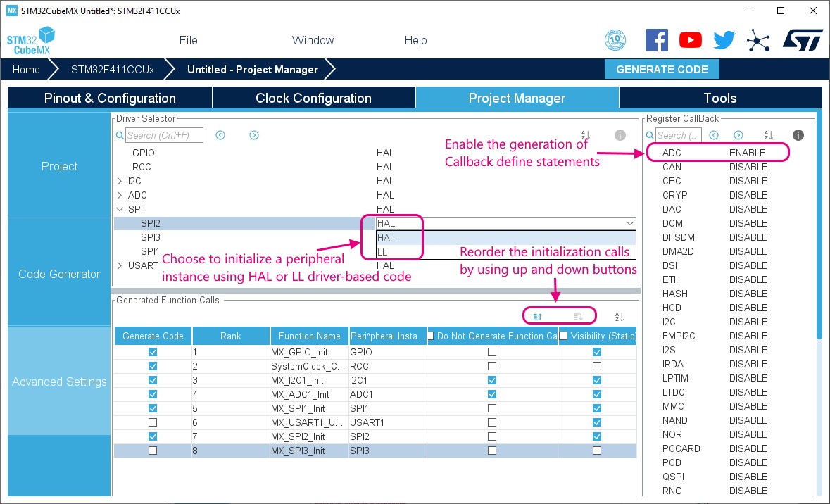
Task: Click the Driver Selector search magnifier icon
Action: (120, 136)
